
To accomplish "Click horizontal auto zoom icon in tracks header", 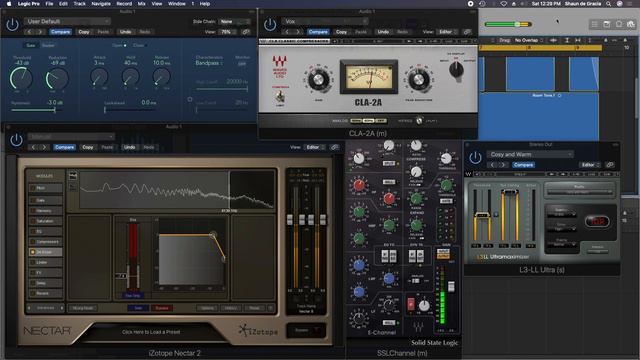I will [578, 40].
